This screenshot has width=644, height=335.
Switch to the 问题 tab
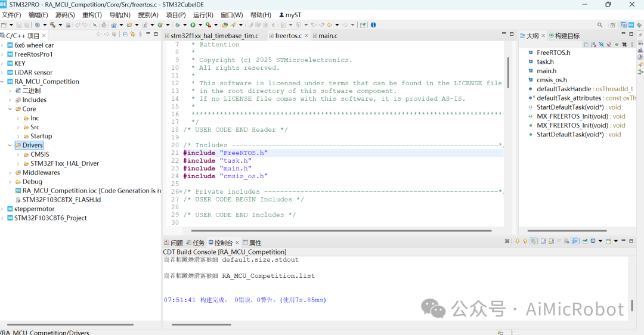pos(174,243)
